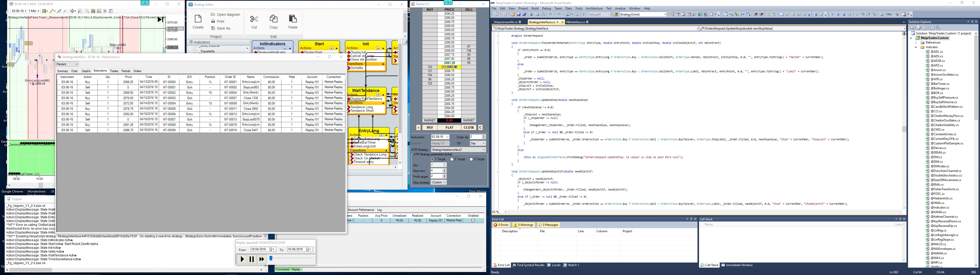This screenshot has height=275, width=980.
Task: Select the 2 Target radio button
Action: point(452,159)
